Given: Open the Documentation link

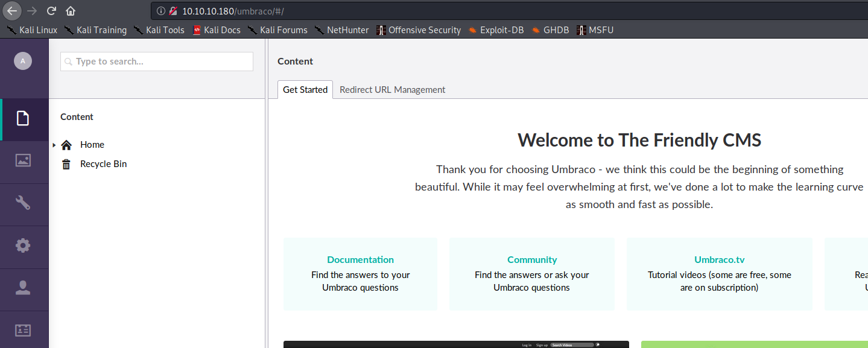Looking at the screenshot, I should pyautogui.click(x=360, y=259).
